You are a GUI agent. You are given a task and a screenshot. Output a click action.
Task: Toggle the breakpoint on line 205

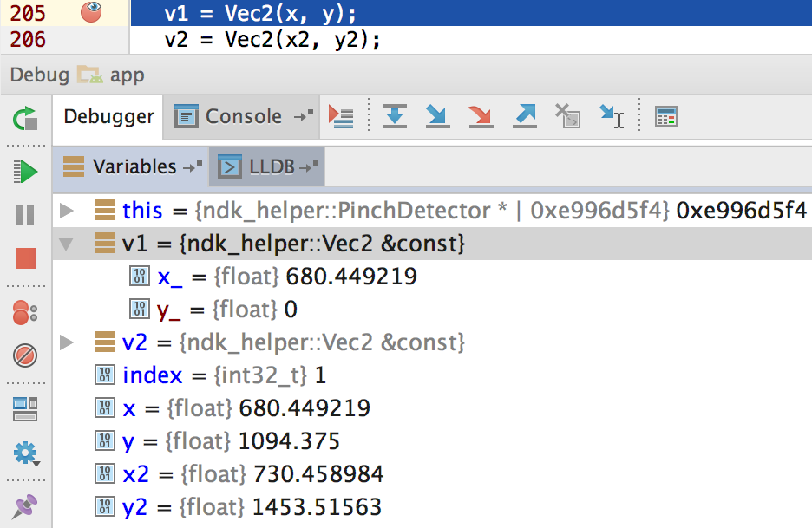[x=91, y=12]
